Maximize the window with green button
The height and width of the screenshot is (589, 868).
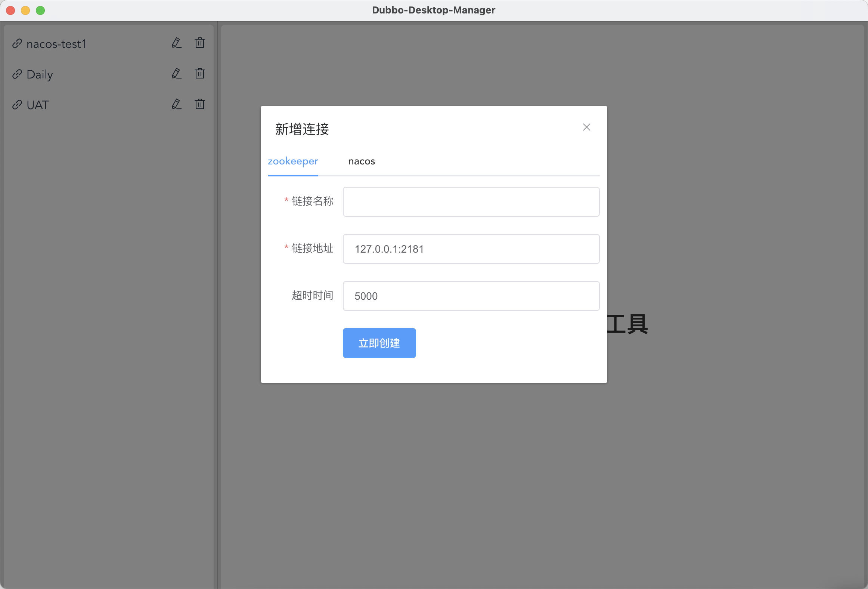[x=40, y=10]
